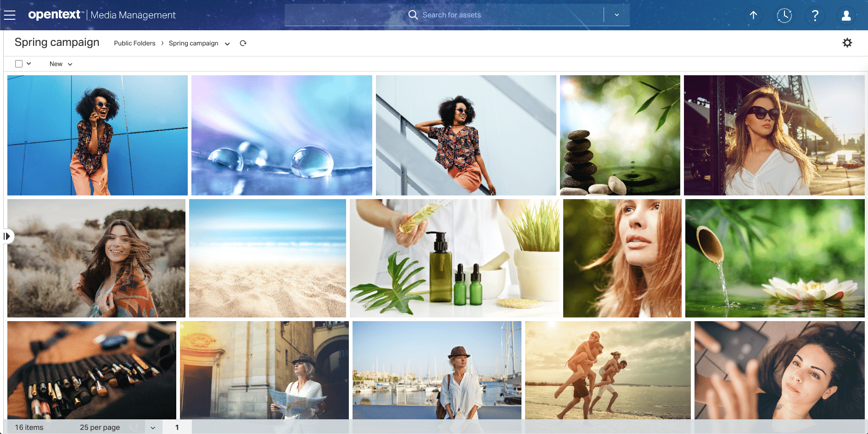The image size is (868, 434).
Task: Select the water lily bamboo fountain thumbnail
Action: [x=774, y=258]
